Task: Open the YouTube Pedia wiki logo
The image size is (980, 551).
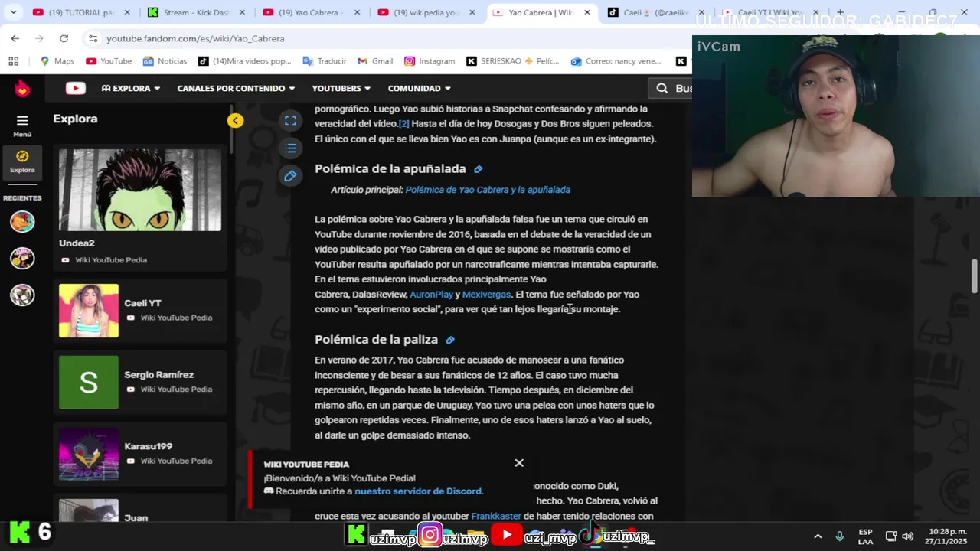Action: coord(75,88)
